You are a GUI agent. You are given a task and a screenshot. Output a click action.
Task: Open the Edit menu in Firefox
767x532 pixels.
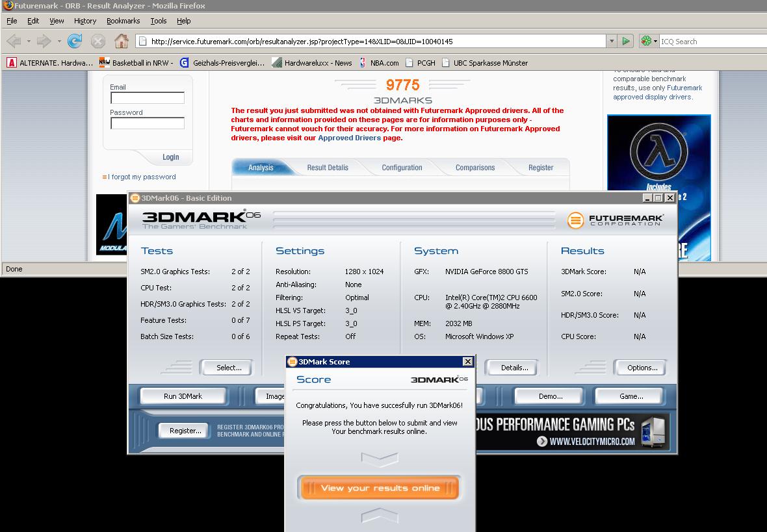[33, 21]
